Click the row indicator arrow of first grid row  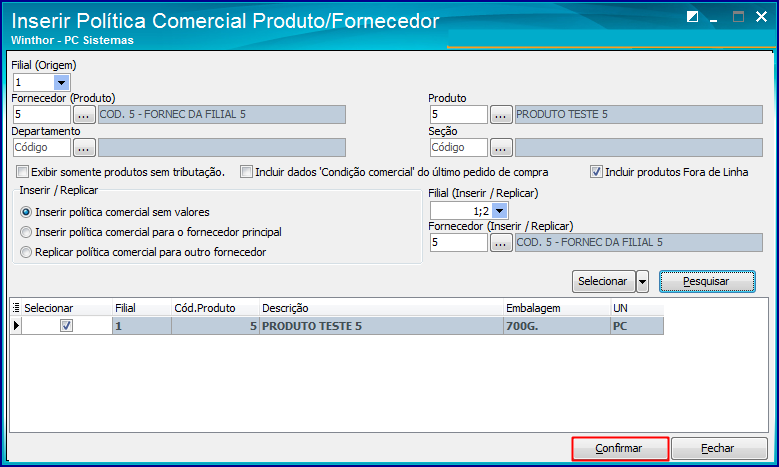[16, 326]
